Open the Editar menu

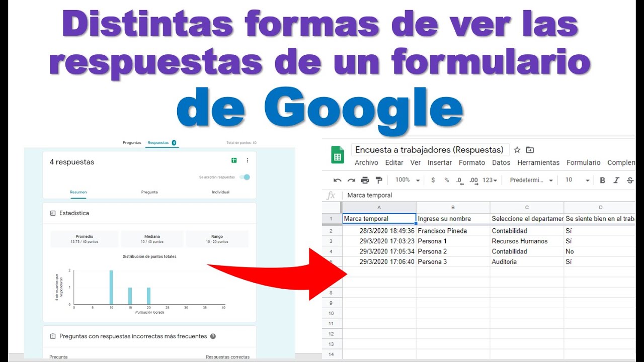point(394,163)
